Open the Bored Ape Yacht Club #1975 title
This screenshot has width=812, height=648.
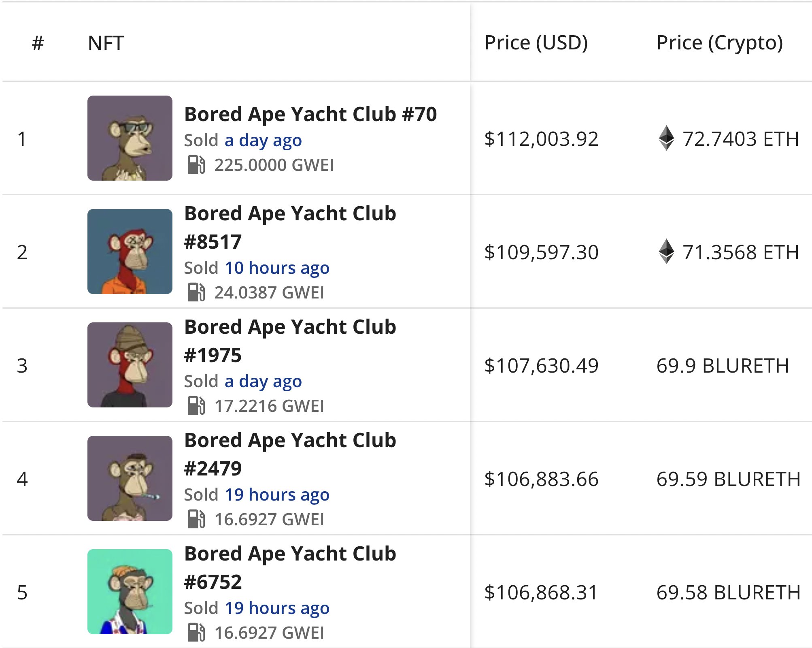pos(290,341)
